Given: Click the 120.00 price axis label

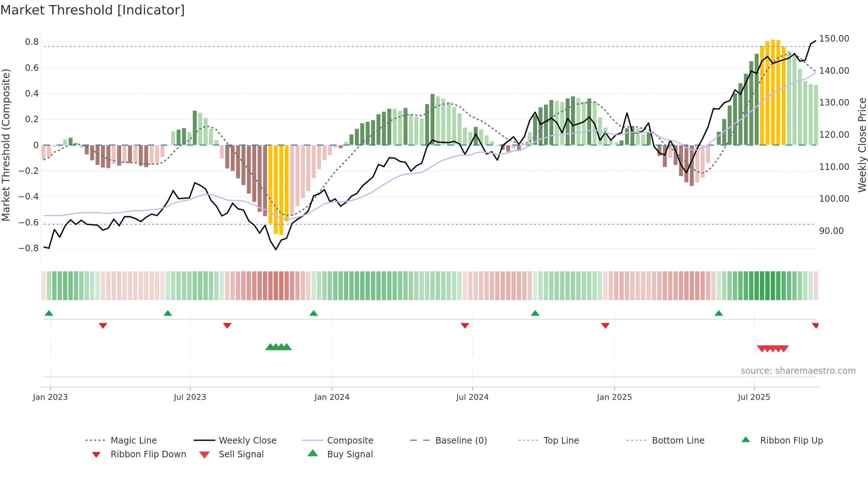Looking at the screenshot, I should pos(834,135).
